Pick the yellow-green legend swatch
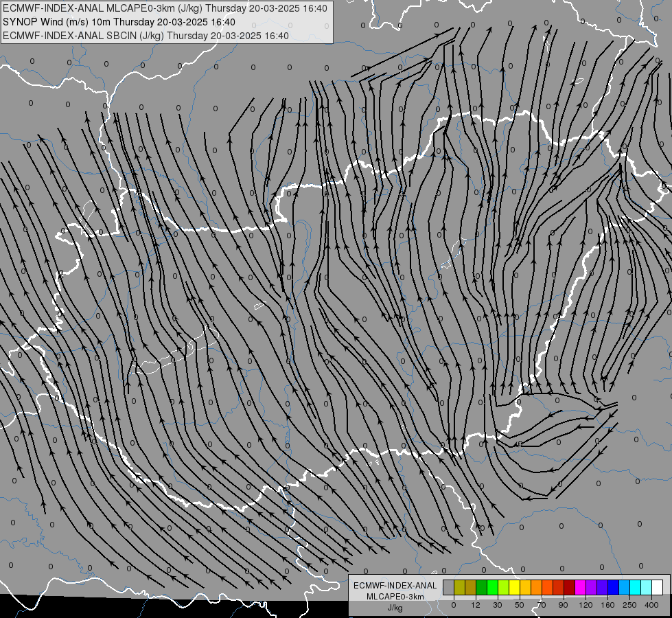672x618 pixels. (x=504, y=587)
